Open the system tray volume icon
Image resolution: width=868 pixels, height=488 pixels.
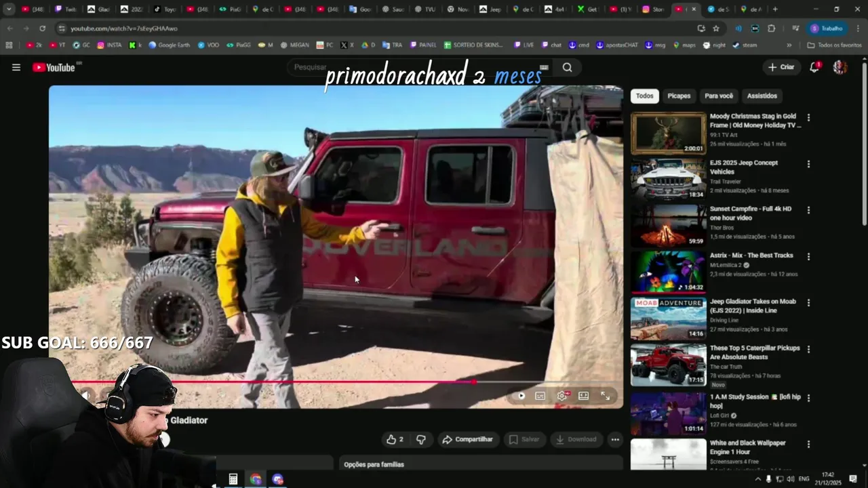[791, 479]
